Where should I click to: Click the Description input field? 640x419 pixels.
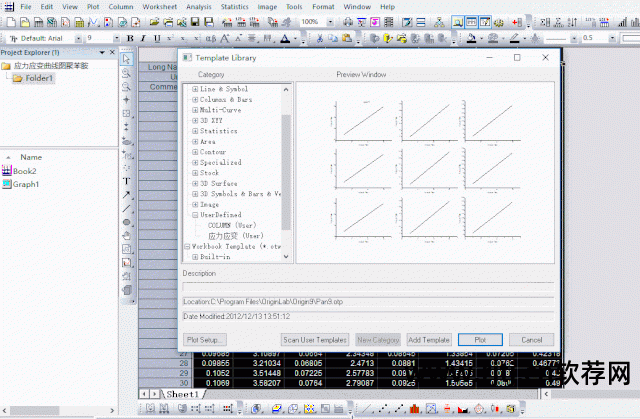coord(368,287)
